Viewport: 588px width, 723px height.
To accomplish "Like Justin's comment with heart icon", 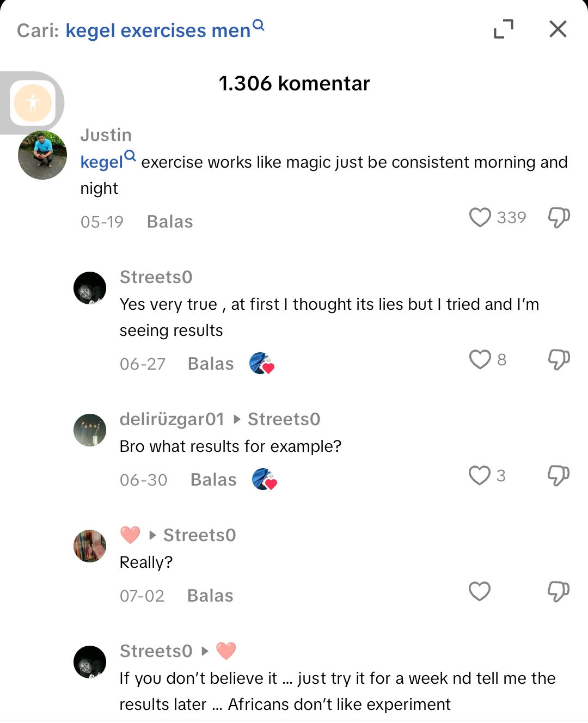I will [480, 218].
